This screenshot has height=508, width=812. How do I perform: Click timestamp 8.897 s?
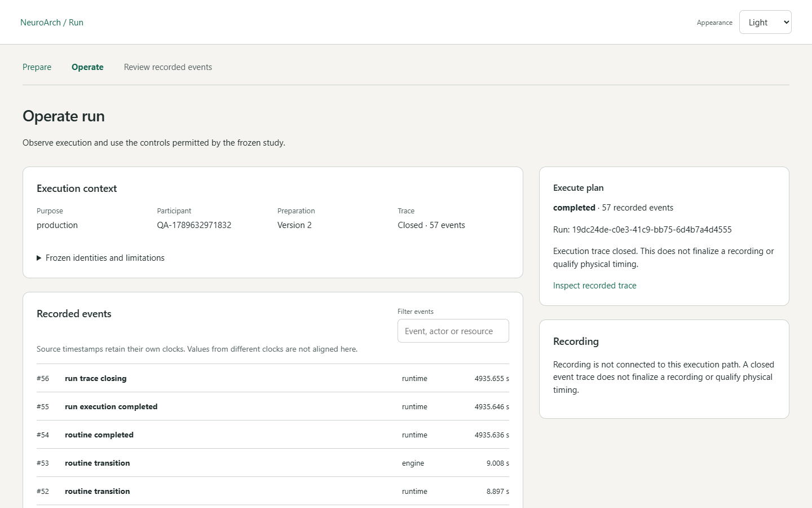(498, 492)
